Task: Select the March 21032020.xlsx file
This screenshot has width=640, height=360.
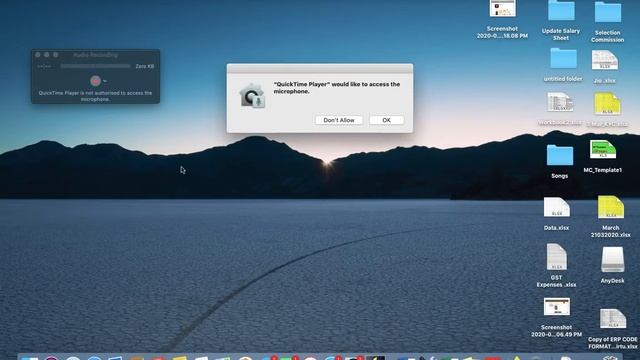Action: (611, 207)
